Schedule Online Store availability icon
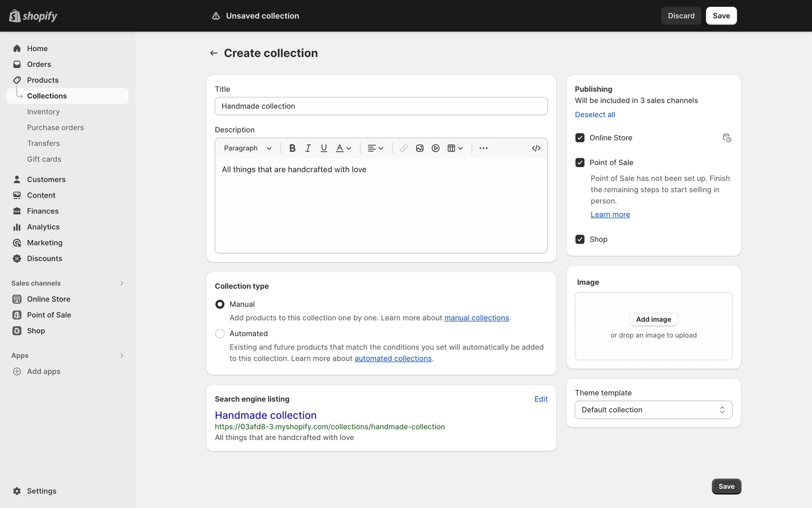 [727, 138]
